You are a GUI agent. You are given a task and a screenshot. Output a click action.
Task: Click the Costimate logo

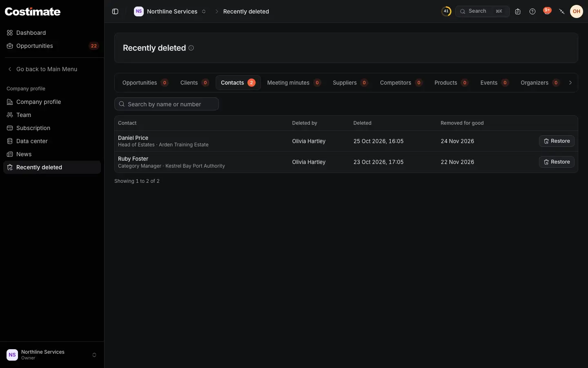pyautogui.click(x=33, y=11)
